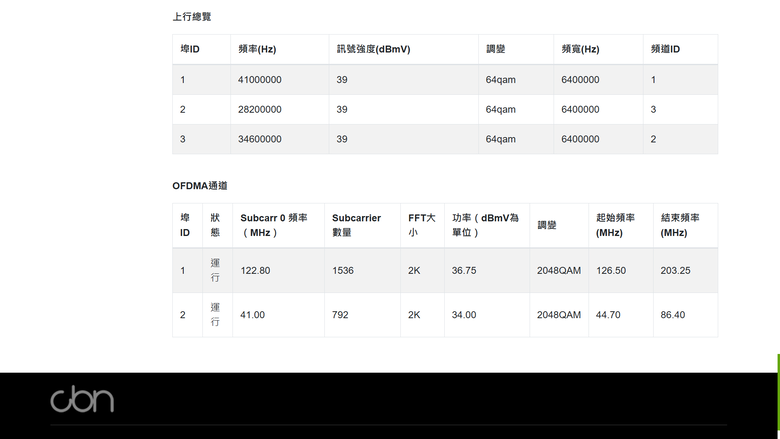Screen dimensions: 780x439
Task: Select Subcarr 0 frequency 122.80
Action: tap(255, 270)
